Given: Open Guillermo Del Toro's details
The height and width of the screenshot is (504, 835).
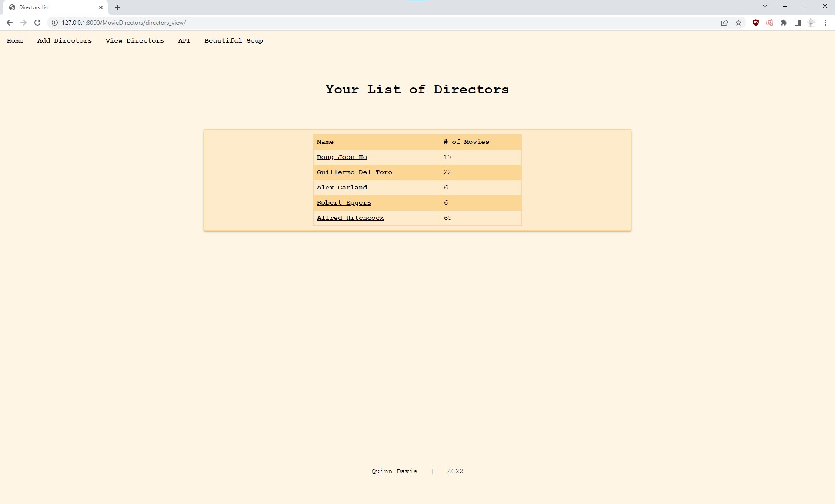Looking at the screenshot, I should [354, 172].
